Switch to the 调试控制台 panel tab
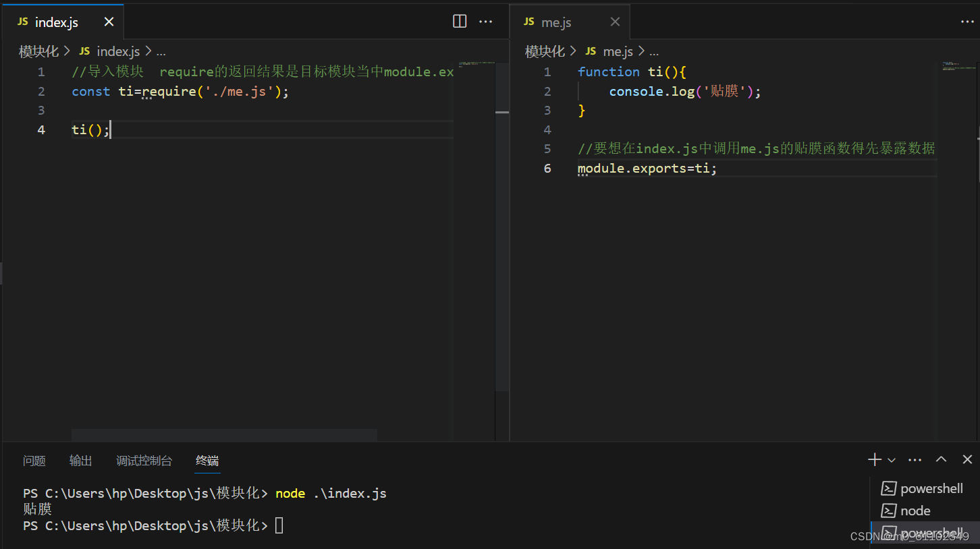The width and height of the screenshot is (980, 549). click(x=144, y=460)
